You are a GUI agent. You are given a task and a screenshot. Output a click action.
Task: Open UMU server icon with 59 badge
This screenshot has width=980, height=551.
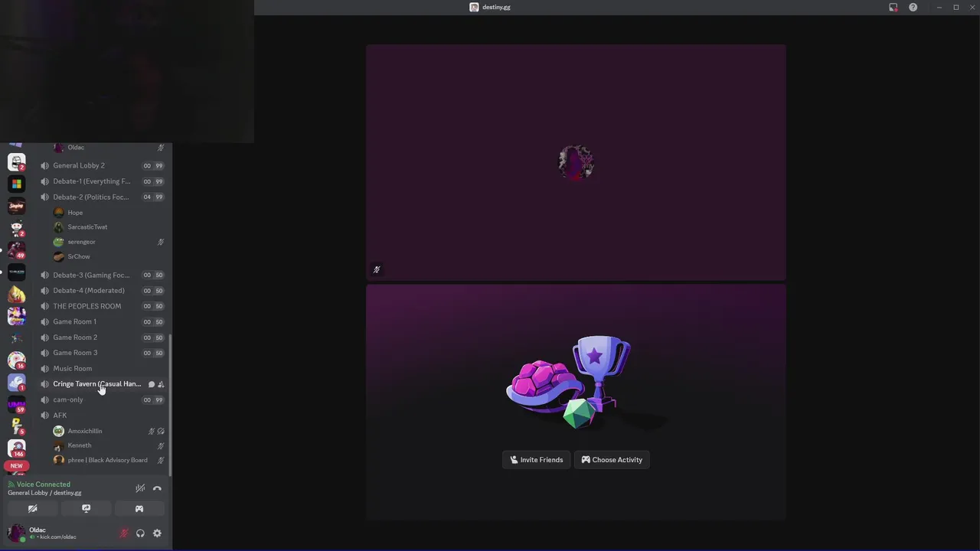tap(16, 403)
